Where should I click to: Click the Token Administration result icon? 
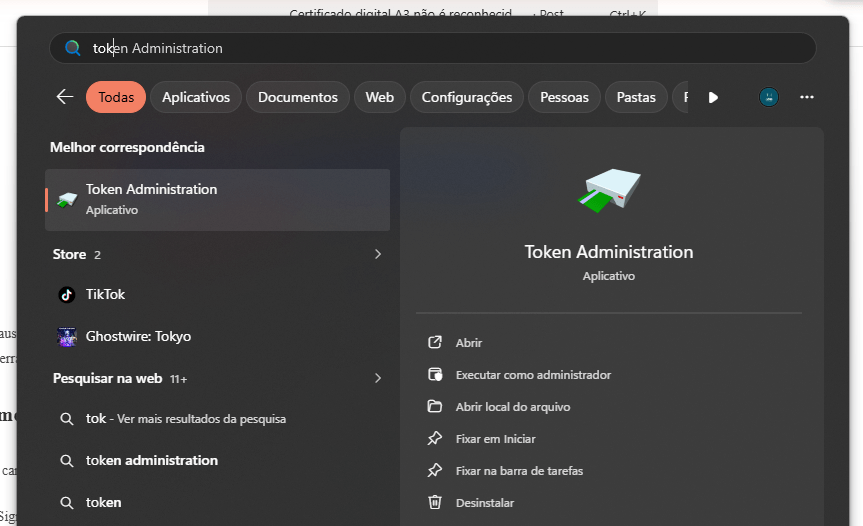click(x=67, y=200)
